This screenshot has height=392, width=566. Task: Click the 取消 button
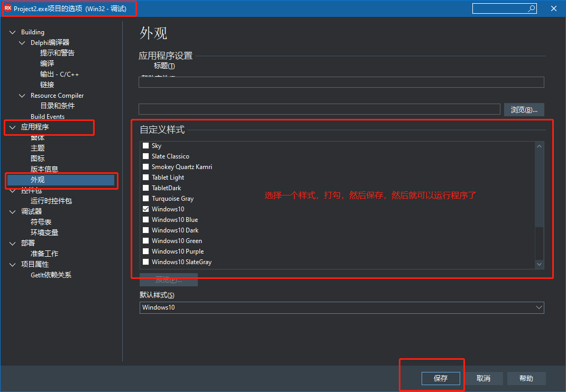(x=483, y=378)
